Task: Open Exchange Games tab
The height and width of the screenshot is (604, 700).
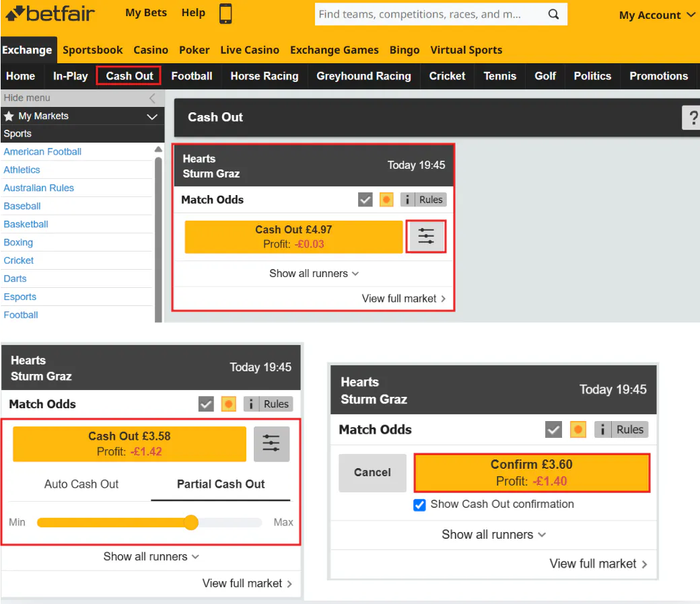Action: (335, 50)
